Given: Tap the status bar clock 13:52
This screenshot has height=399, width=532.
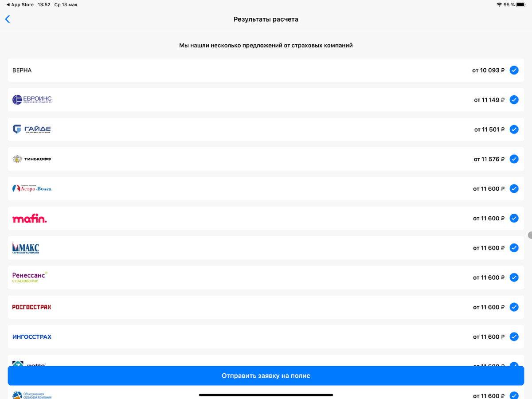Looking at the screenshot, I should pos(44,4).
